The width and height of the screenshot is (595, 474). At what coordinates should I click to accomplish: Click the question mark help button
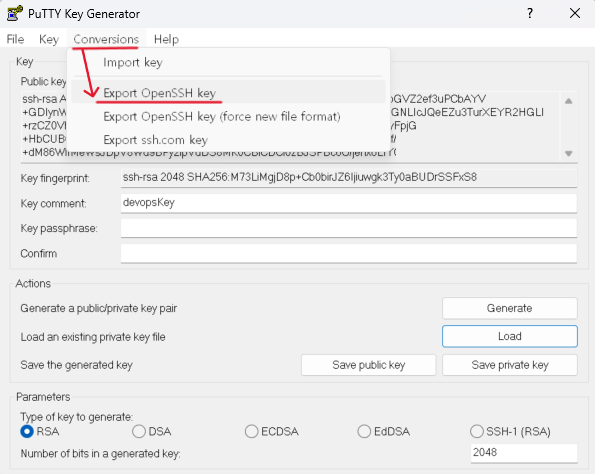coord(530,14)
